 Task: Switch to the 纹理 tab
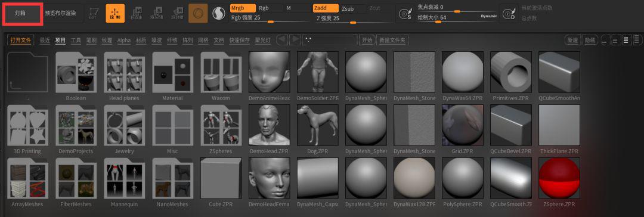(107, 41)
